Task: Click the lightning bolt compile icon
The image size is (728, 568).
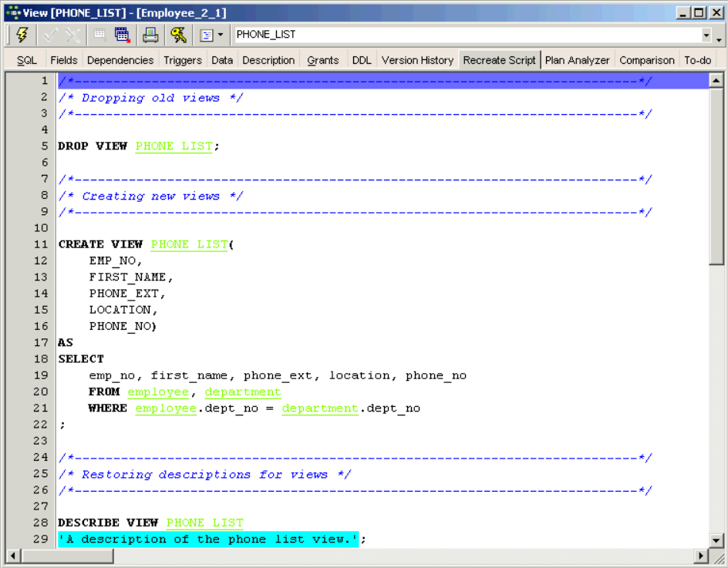Action: click(22, 35)
